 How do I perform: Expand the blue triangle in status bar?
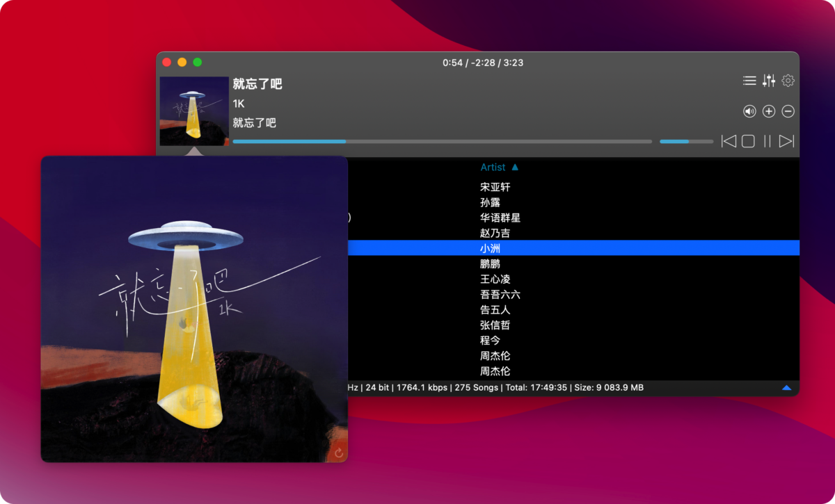(786, 388)
